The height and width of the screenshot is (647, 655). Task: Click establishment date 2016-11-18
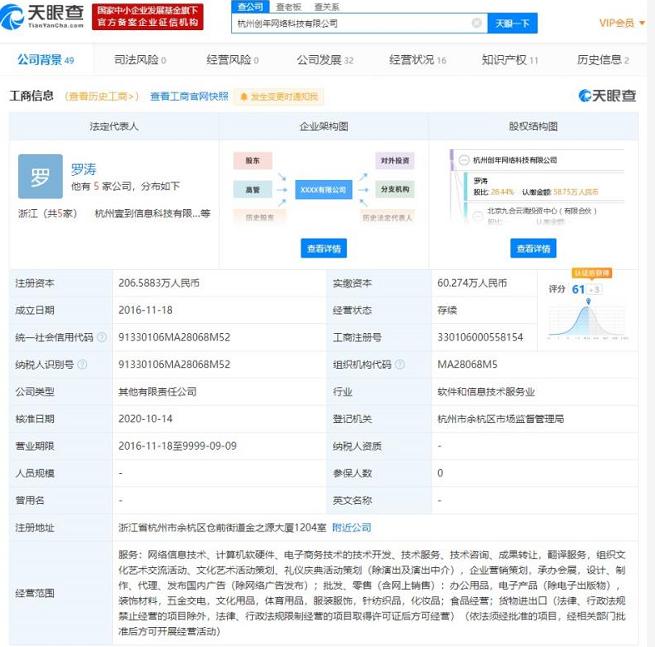tap(145, 310)
